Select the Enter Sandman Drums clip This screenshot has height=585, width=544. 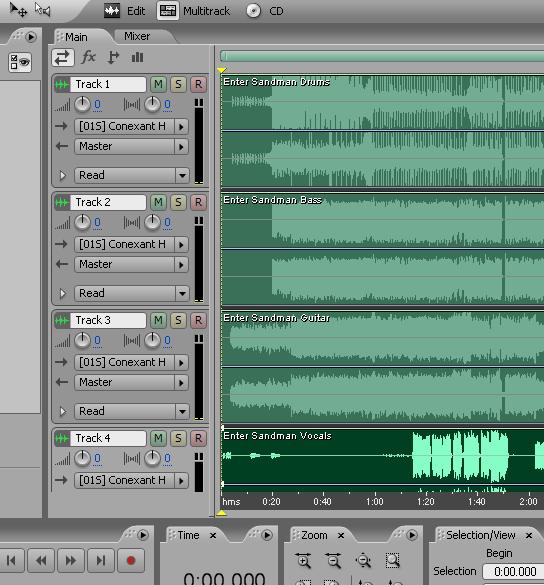tap(382, 131)
